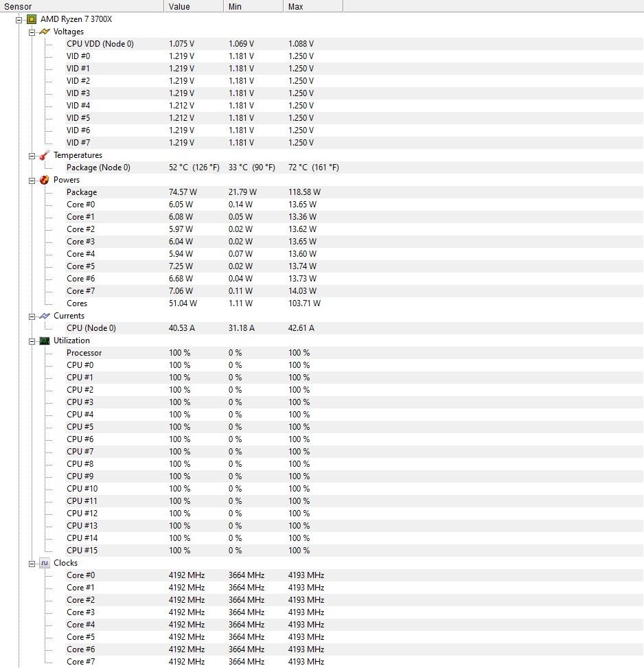Click the 103.71 W max cores power
The width and height of the screenshot is (644, 668).
click(x=305, y=303)
